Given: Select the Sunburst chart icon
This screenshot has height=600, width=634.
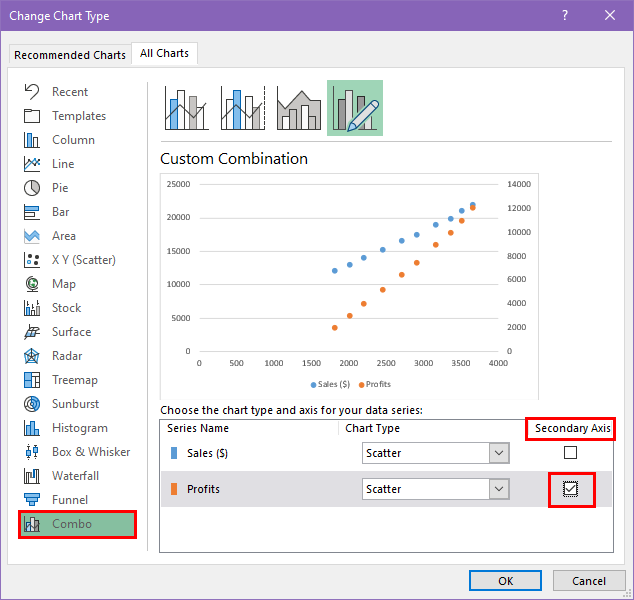Looking at the screenshot, I should (x=32, y=404).
